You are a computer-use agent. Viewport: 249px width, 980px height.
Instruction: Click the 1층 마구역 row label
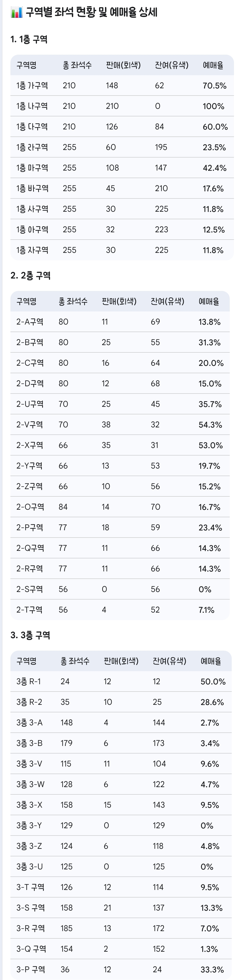click(x=32, y=168)
